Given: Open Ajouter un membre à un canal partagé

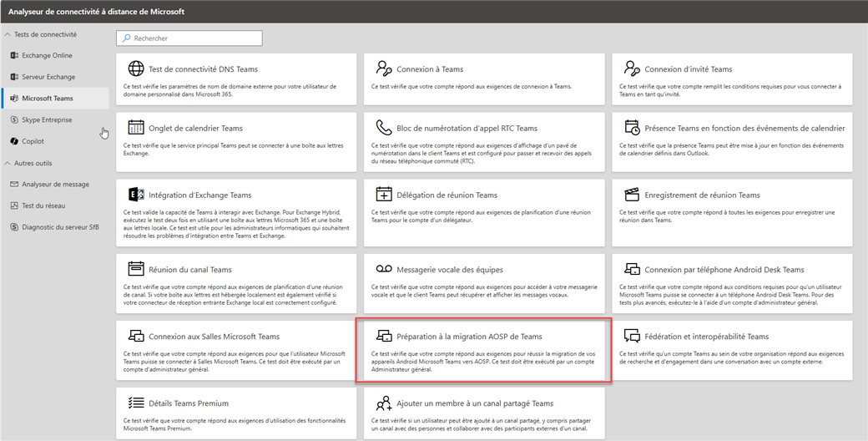Looking at the screenshot, I should coord(484,413).
